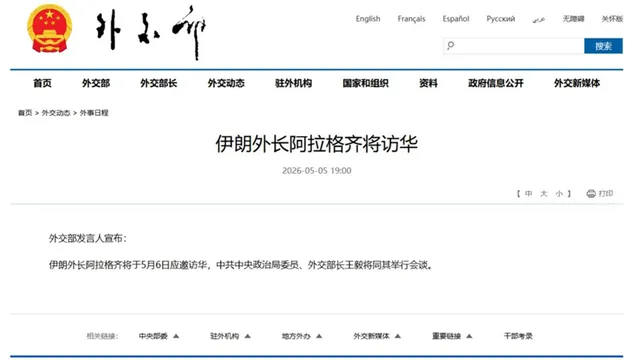Focus the site search input field

click(x=513, y=46)
